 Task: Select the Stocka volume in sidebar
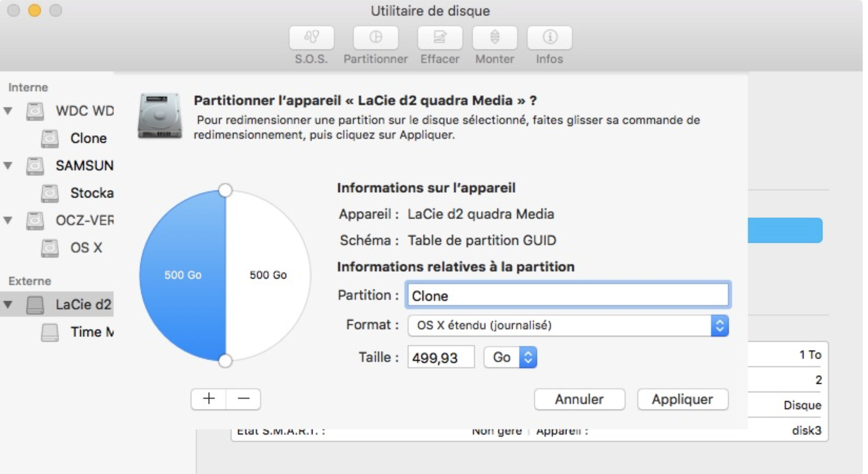91,193
